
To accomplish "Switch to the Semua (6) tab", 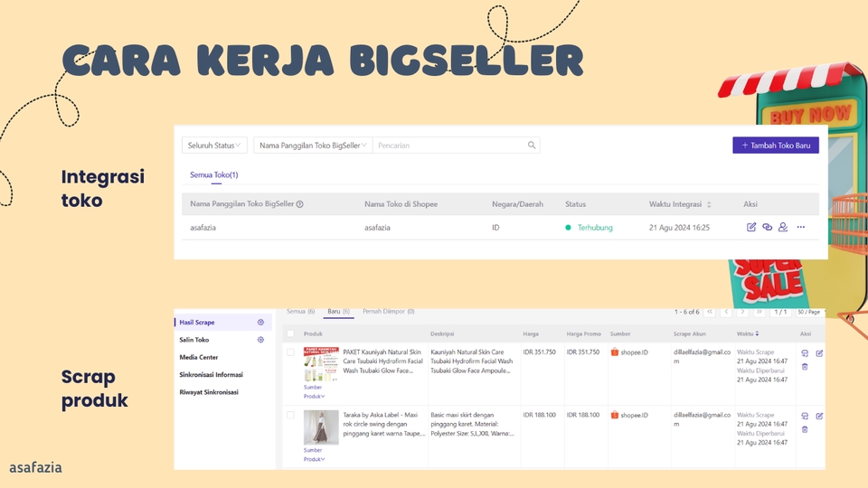I will pos(300,312).
